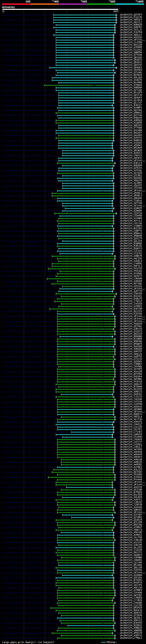Select the label UniRef100_C2C220
The height and width of the screenshot is (644, 146).
(x=131, y=251)
